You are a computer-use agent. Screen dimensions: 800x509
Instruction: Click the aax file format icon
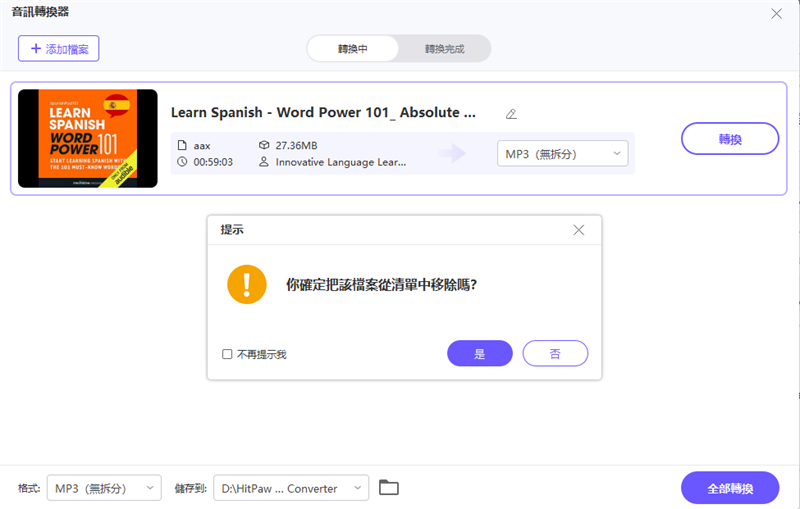click(x=182, y=145)
